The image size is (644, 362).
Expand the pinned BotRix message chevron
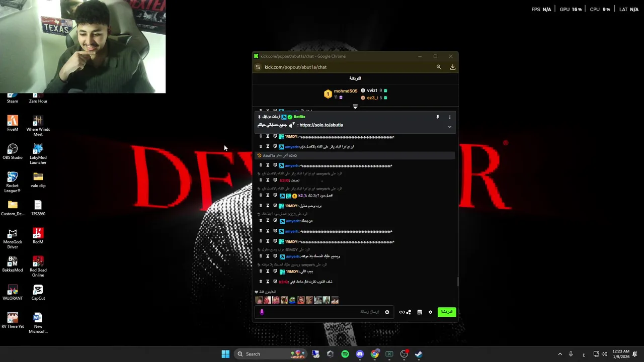pos(450,127)
